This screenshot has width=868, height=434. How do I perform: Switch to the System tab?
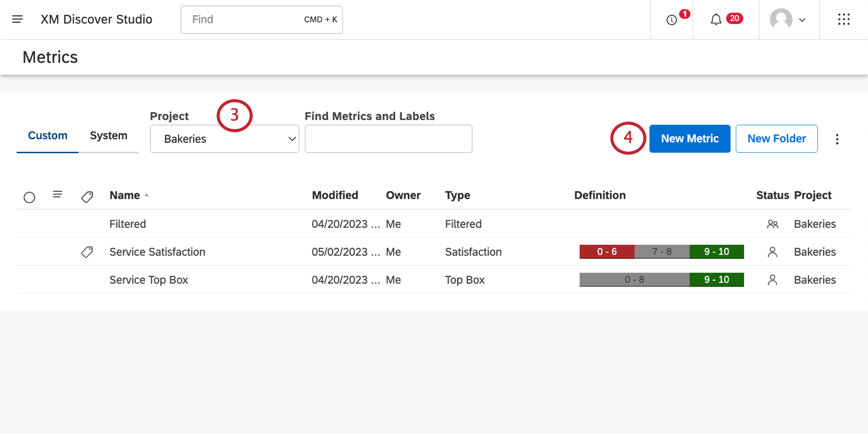[108, 136]
